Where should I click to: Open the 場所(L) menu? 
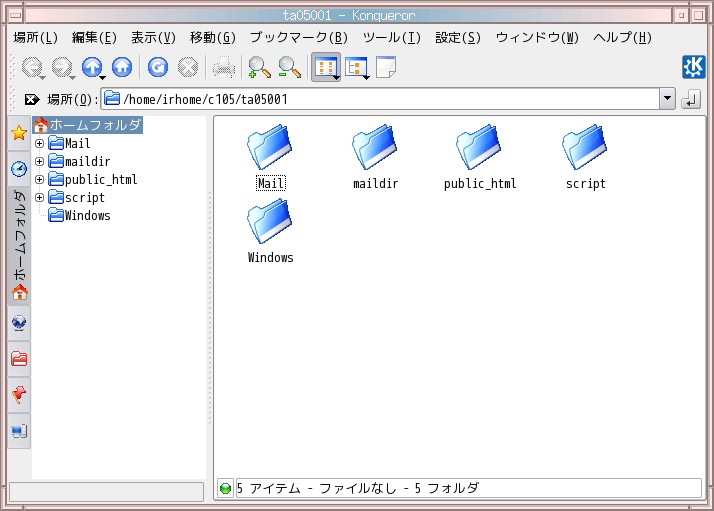[x=36, y=37]
